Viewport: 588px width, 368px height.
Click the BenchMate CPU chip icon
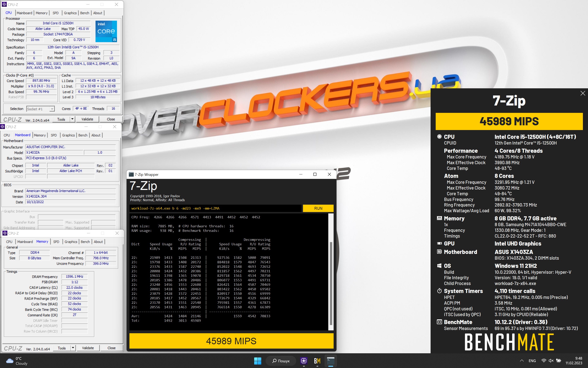pyautogui.click(x=439, y=137)
